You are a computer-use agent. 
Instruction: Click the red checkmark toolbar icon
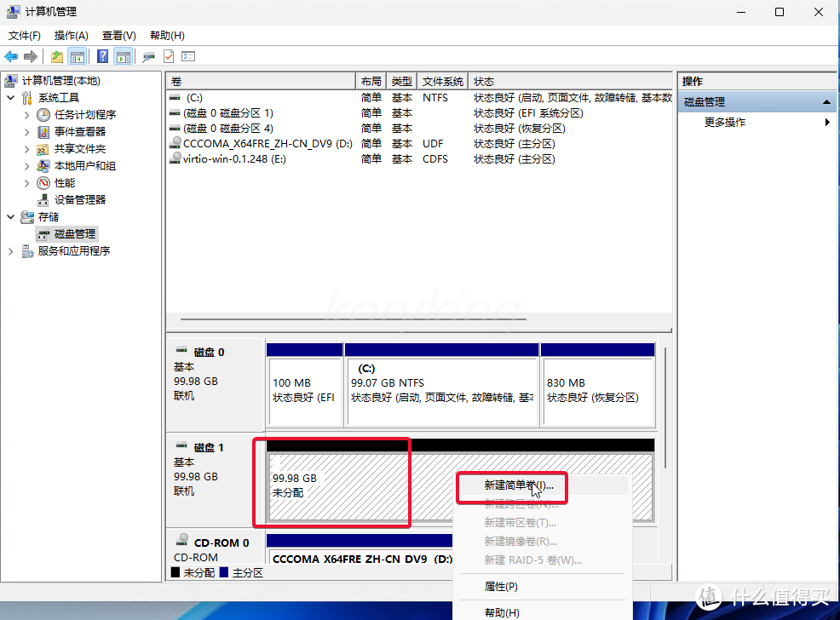tap(167, 56)
